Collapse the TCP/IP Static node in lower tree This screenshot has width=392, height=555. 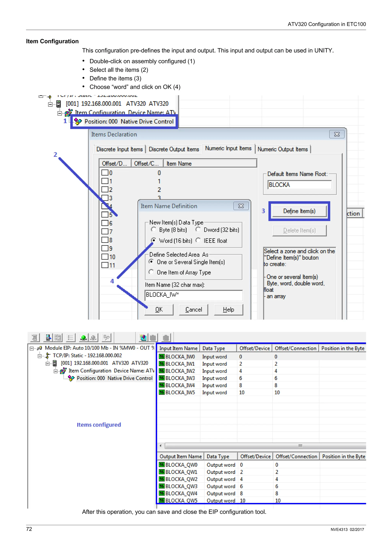(x=39, y=356)
